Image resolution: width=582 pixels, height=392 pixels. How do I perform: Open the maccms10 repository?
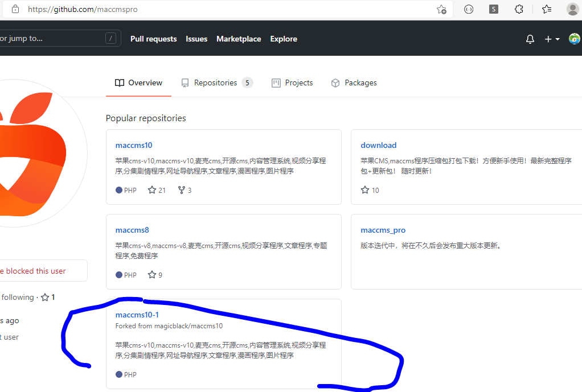click(x=134, y=146)
